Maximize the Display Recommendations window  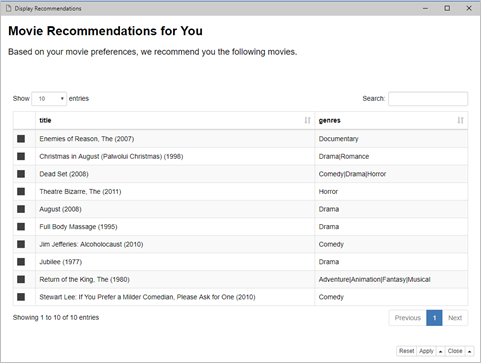tap(447, 8)
